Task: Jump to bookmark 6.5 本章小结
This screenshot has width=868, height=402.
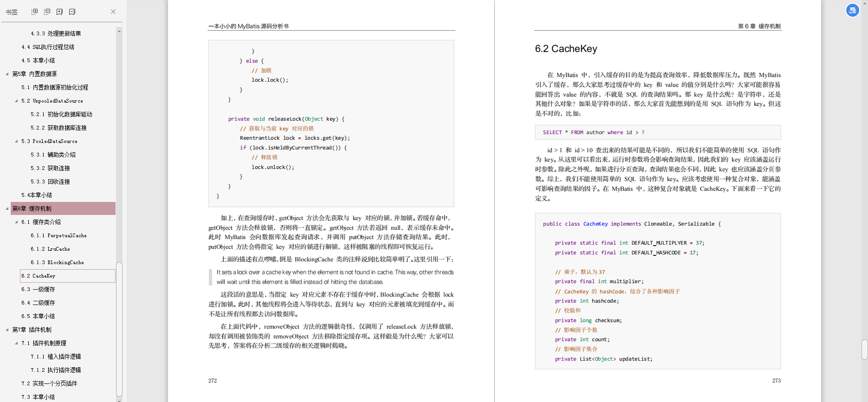Action: click(x=38, y=316)
